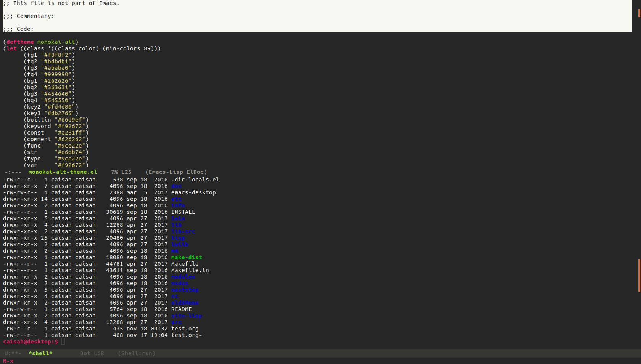Click the README file name
641x364 pixels.
(181, 309)
